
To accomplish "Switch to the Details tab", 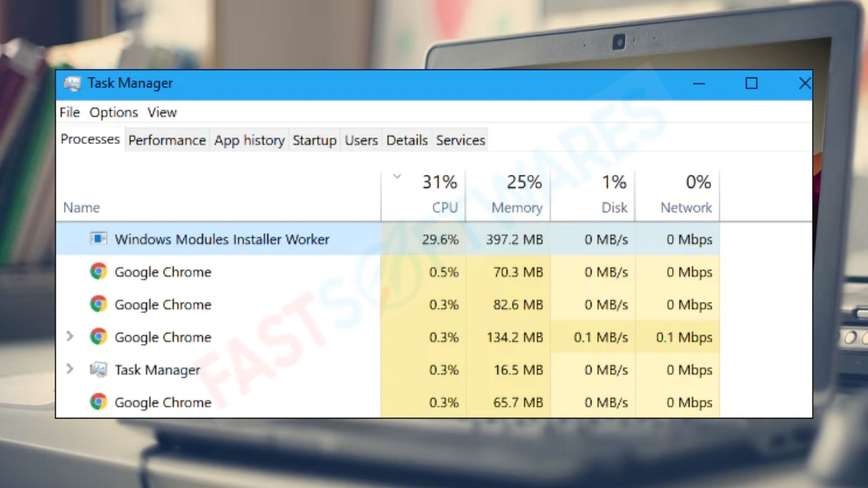I will pos(407,141).
